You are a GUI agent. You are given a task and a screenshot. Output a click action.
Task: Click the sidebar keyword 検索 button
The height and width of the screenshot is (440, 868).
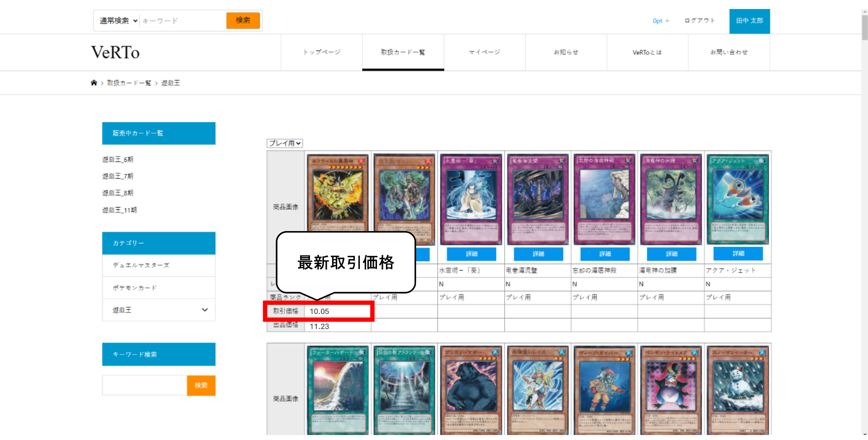[201, 385]
